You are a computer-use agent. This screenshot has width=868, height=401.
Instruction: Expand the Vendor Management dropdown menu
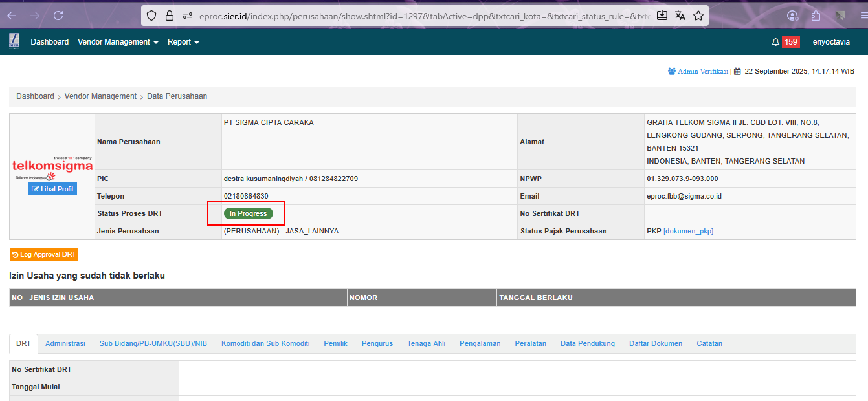tap(118, 42)
